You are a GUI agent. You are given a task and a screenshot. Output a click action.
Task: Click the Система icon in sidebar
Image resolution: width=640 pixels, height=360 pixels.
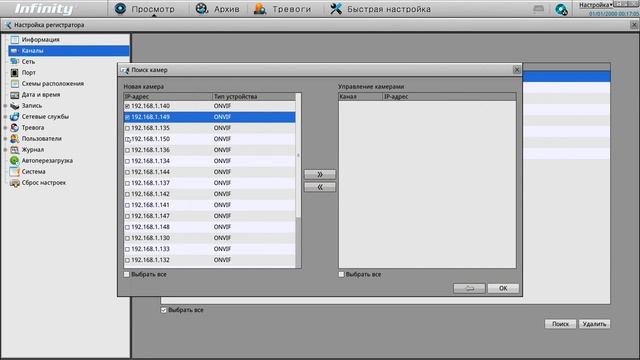pyautogui.click(x=15, y=172)
